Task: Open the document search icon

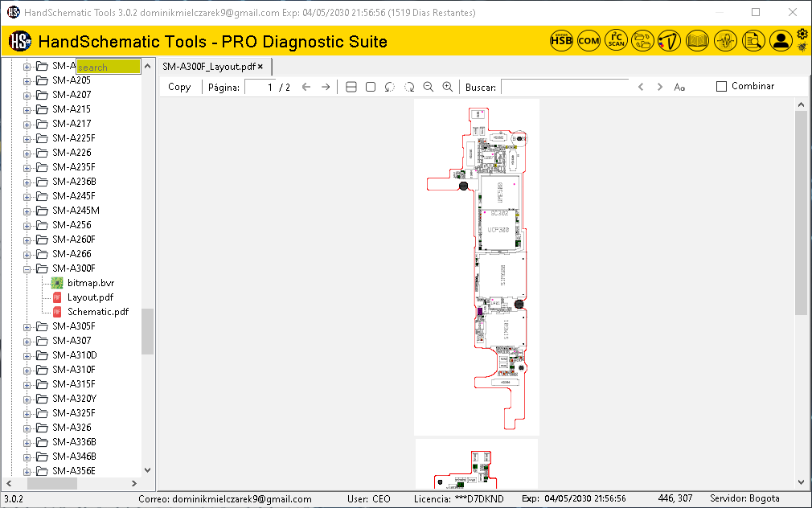Action: coord(753,40)
